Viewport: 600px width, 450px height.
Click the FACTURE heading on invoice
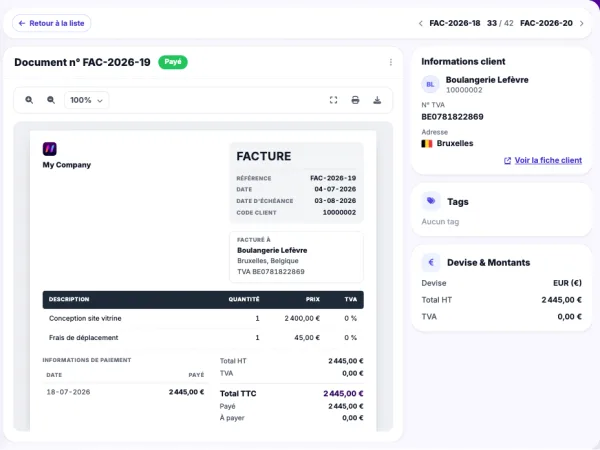pyautogui.click(x=264, y=156)
